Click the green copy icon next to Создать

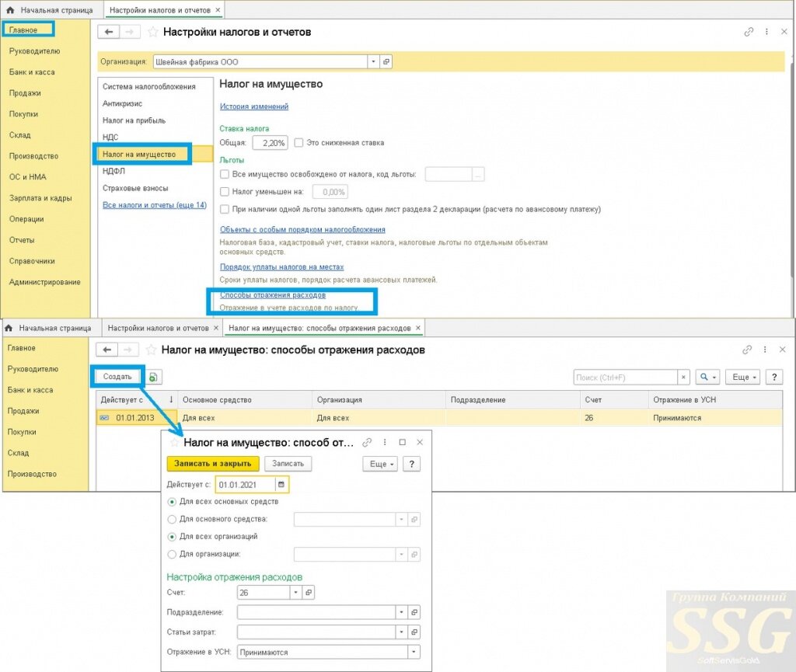153,377
